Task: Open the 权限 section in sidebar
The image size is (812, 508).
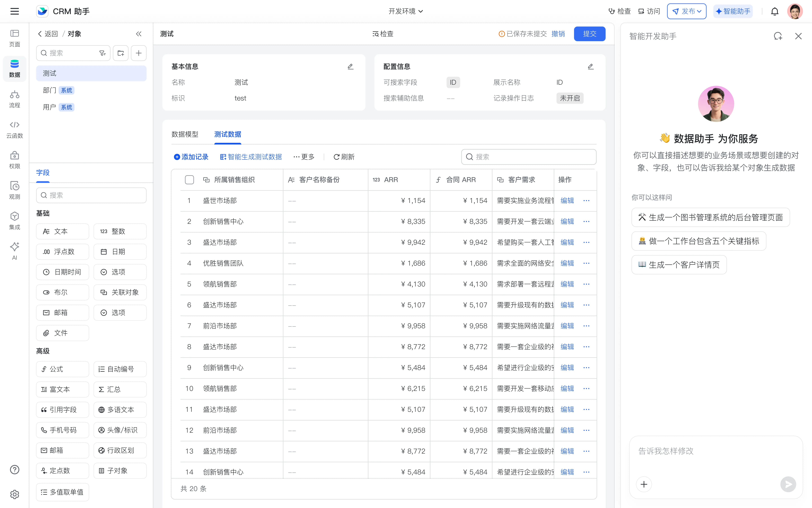Action: tap(14, 160)
